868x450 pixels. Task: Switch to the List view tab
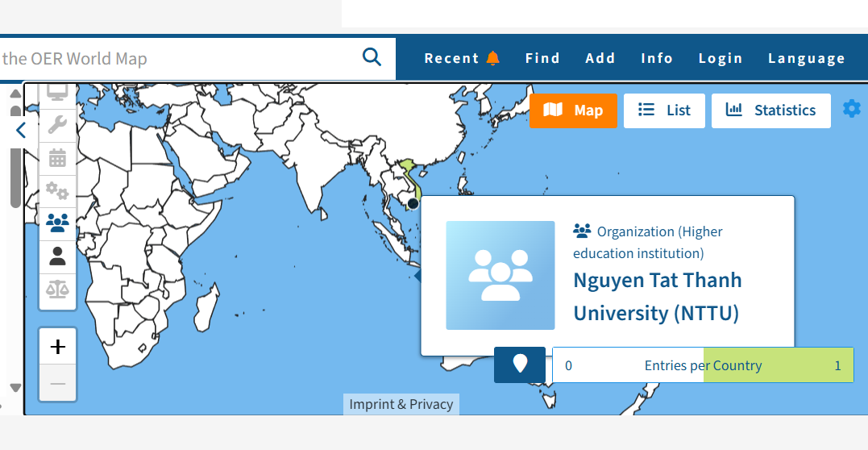click(x=664, y=110)
